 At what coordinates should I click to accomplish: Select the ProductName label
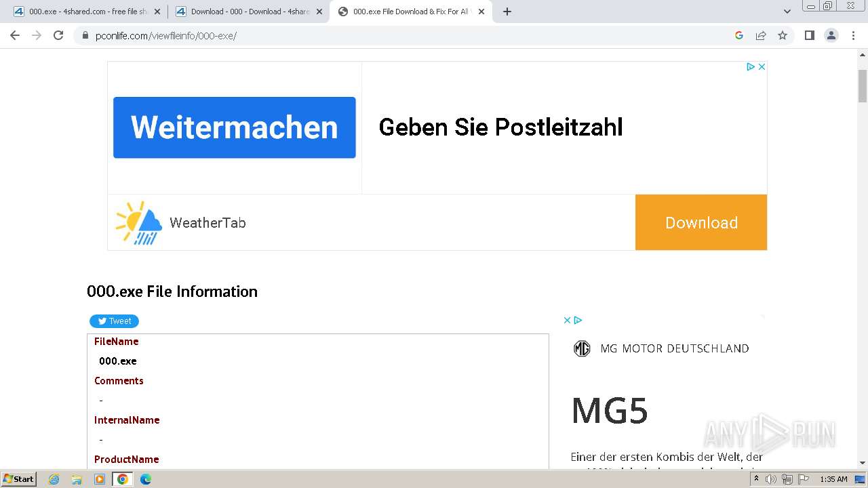pos(127,460)
